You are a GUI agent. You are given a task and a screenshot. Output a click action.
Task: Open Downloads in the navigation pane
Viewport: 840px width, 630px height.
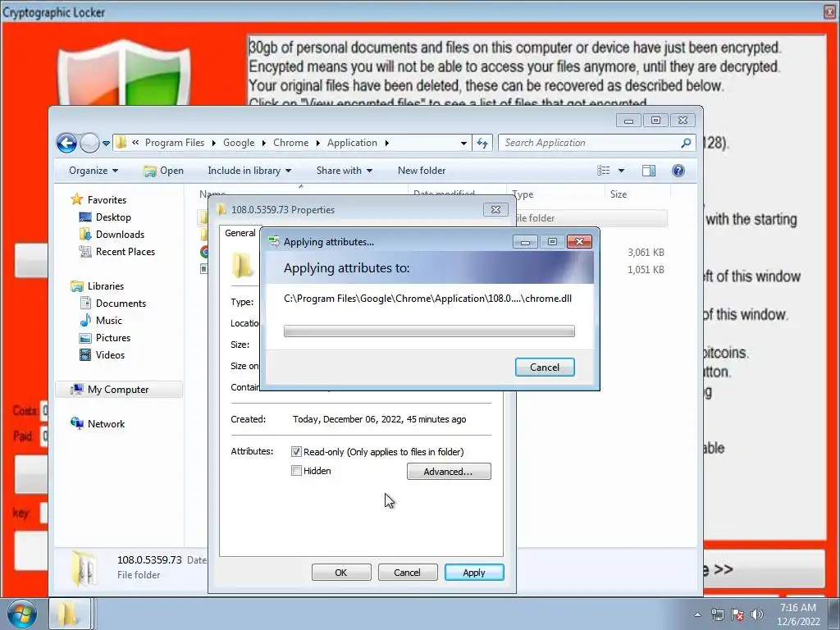[x=120, y=234]
